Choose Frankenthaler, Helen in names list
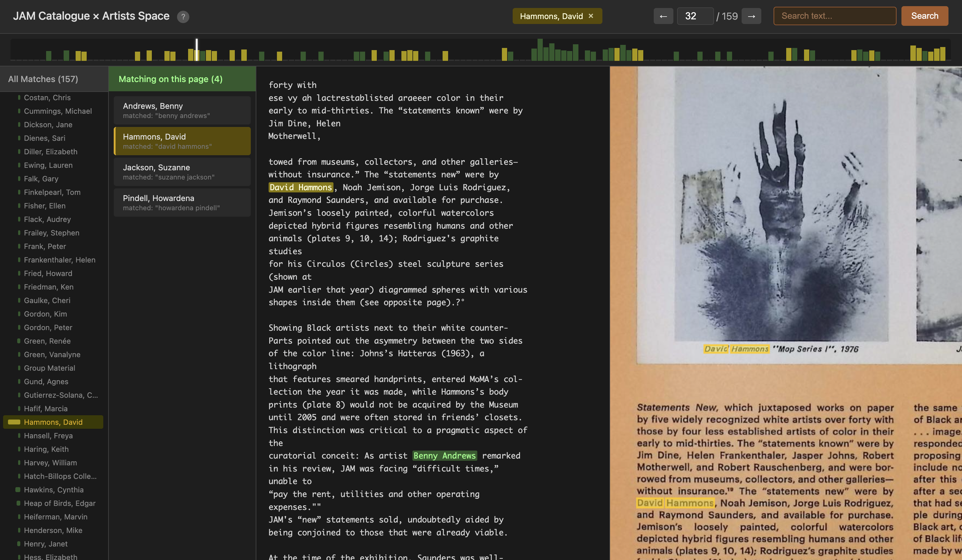962x560 pixels. point(60,260)
